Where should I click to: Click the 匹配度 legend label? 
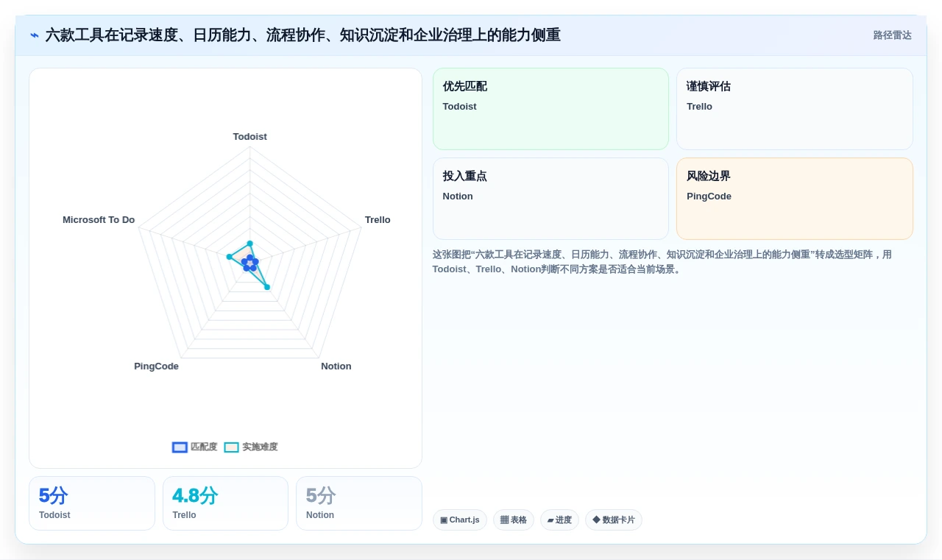[x=204, y=447]
